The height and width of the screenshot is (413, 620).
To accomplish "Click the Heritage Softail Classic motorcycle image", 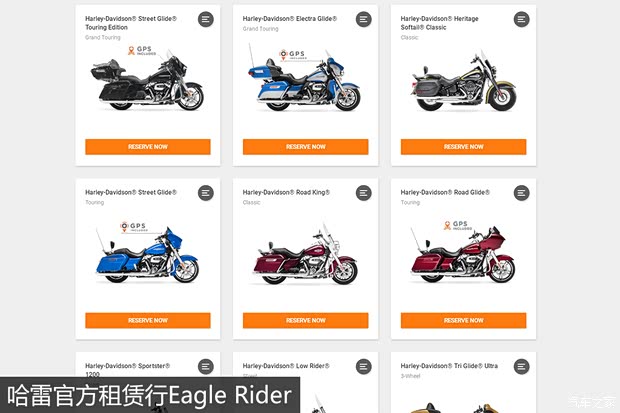I will tap(463, 81).
